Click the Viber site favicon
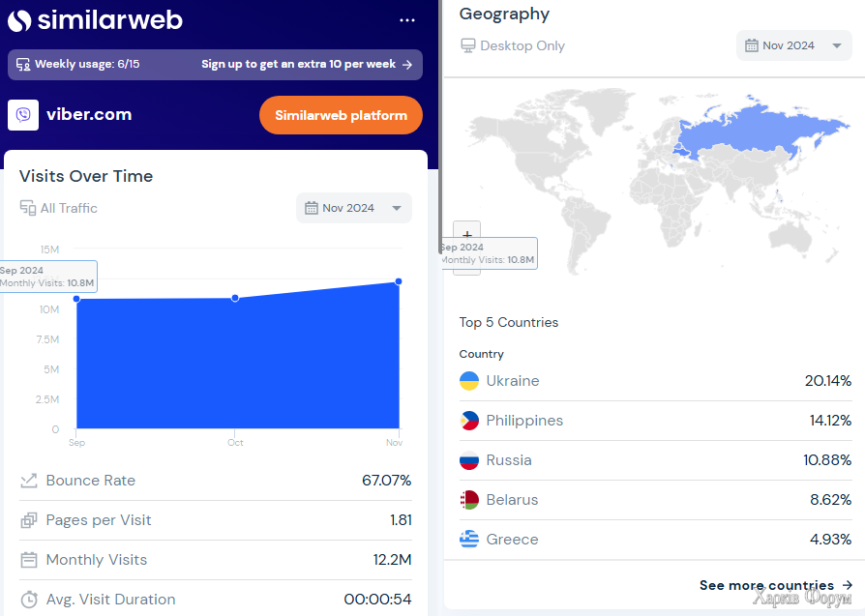This screenshot has width=865, height=616. [x=23, y=114]
